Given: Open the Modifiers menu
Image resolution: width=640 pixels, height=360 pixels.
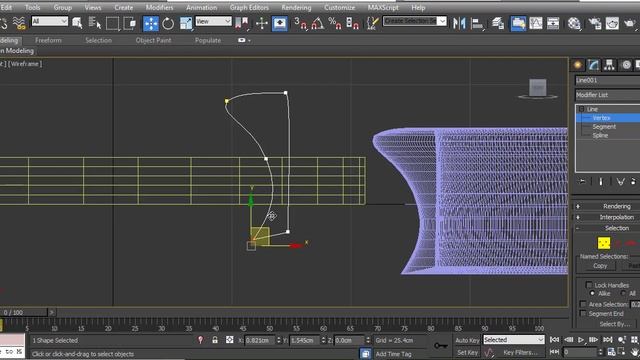Looking at the screenshot, I should [x=159, y=7].
